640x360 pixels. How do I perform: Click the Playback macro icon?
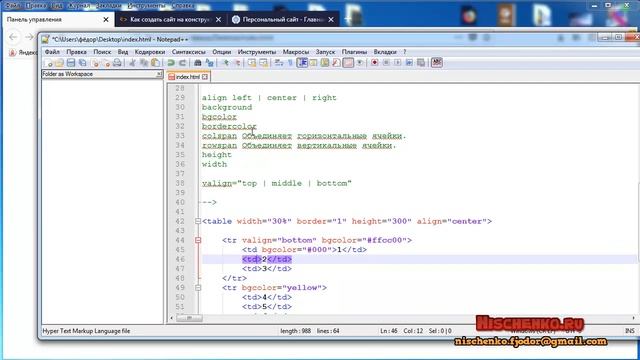coord(398,63)
